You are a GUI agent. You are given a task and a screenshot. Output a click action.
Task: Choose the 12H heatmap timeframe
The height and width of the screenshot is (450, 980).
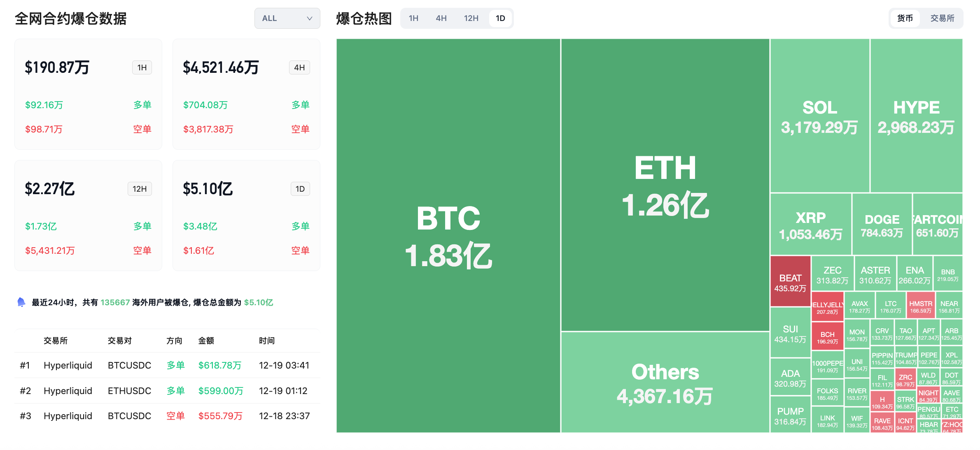tap(471, 19)
